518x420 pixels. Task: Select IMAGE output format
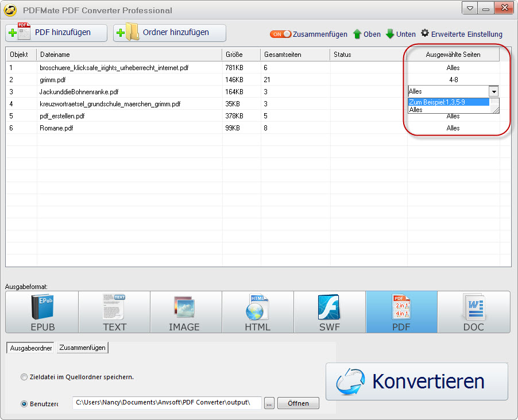point(186,312)
